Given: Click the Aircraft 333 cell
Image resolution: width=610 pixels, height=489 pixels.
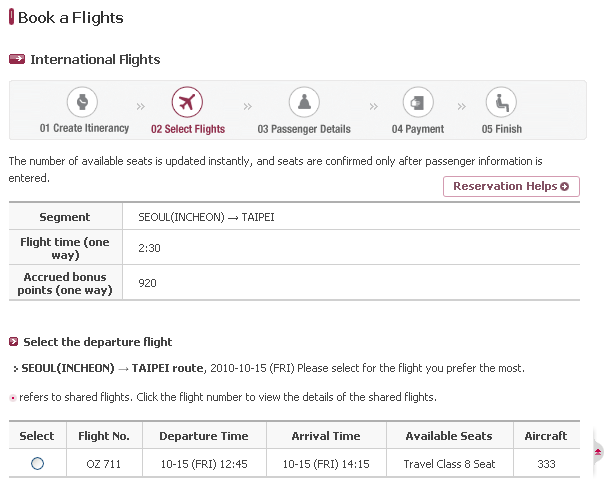Looking at the screenshot, I should click(x=546, y=464).
